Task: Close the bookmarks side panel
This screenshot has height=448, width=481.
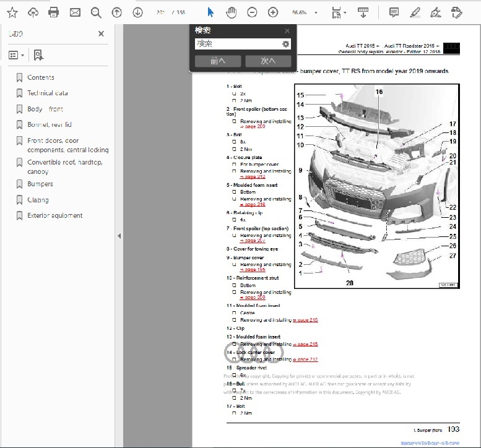Action: pos(101,34)
